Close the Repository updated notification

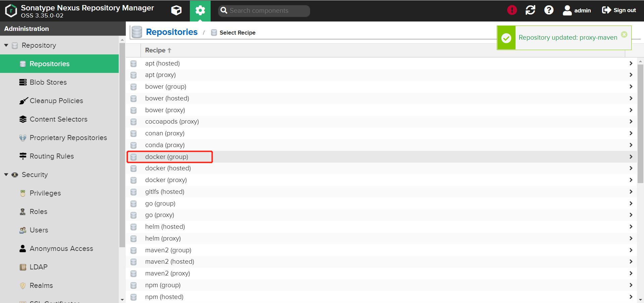[624, 34]
